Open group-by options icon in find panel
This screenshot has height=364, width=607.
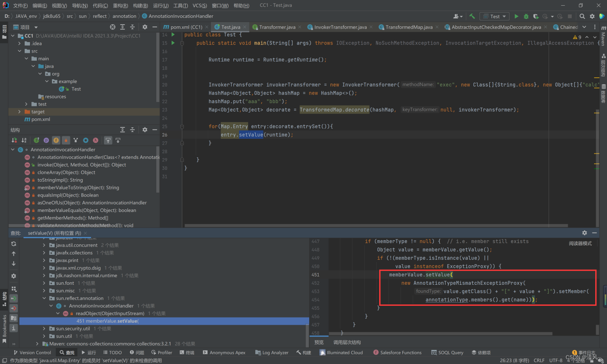(14, 289)
